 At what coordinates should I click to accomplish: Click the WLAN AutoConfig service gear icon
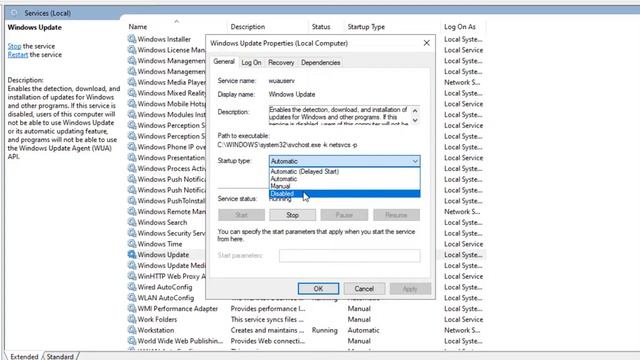tap(132, 298)
